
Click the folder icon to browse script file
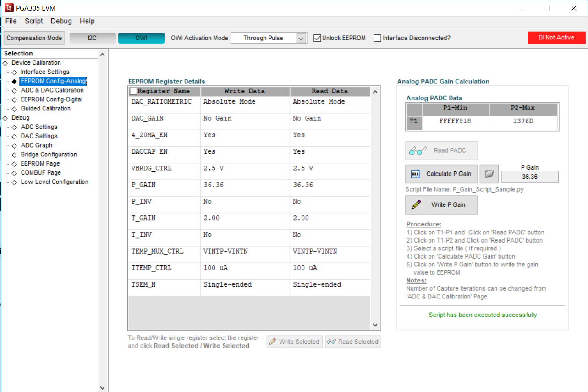click(489, 174)
